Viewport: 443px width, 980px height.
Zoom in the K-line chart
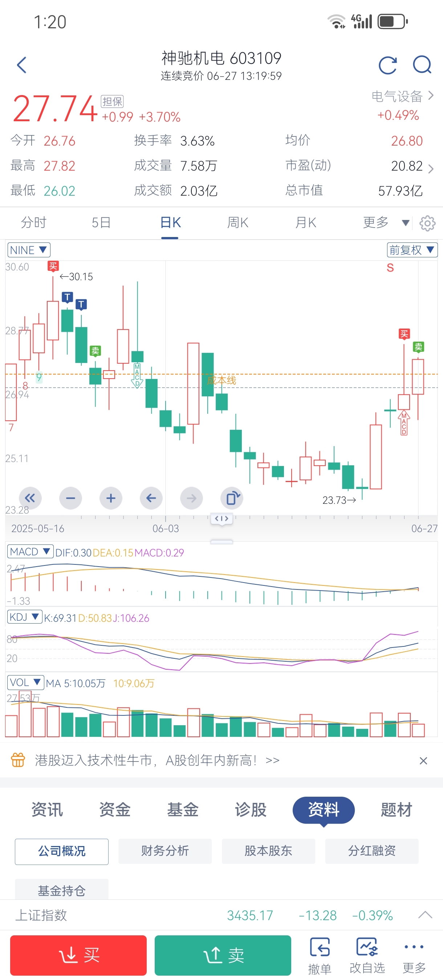111,498
